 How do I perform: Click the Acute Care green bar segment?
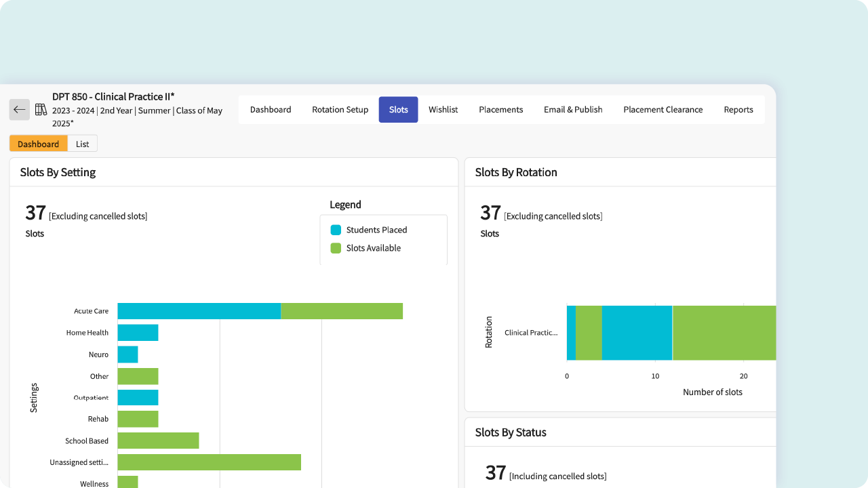click(342, 311)
